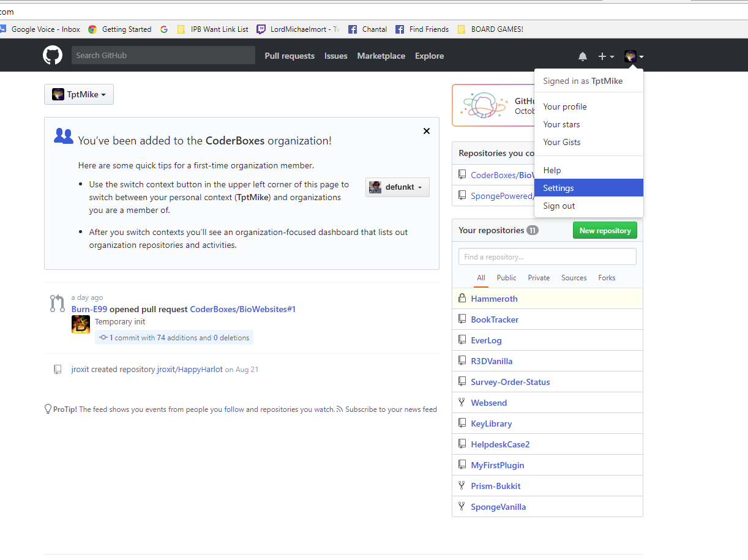
Task: Click the repo icon next to R3DVanilla
Action: [x=462, y=361]
